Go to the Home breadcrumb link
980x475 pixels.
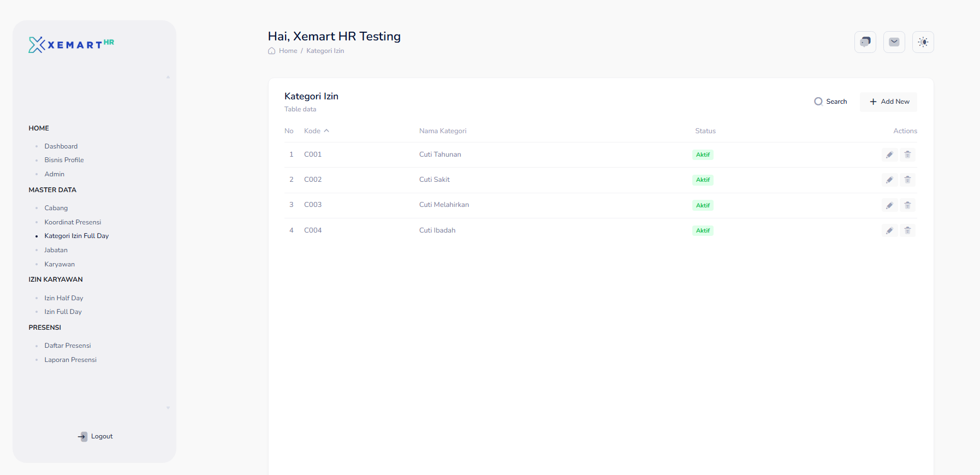coord(288,51)
